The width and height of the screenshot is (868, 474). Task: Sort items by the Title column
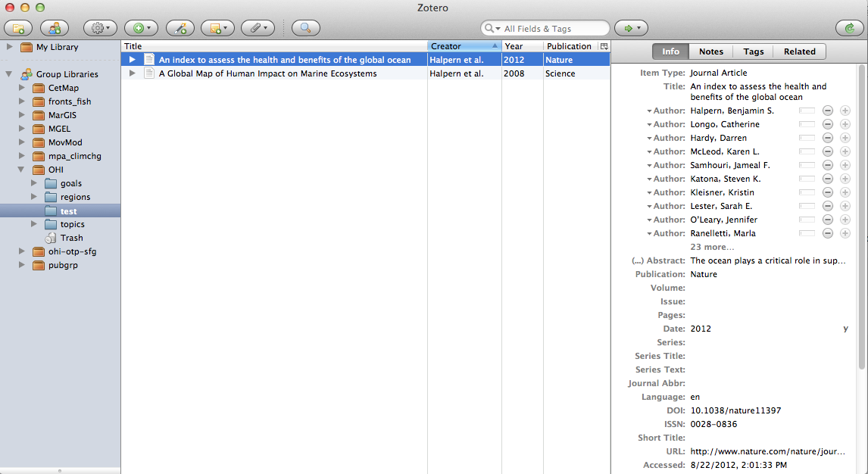[x=274, y=46]
